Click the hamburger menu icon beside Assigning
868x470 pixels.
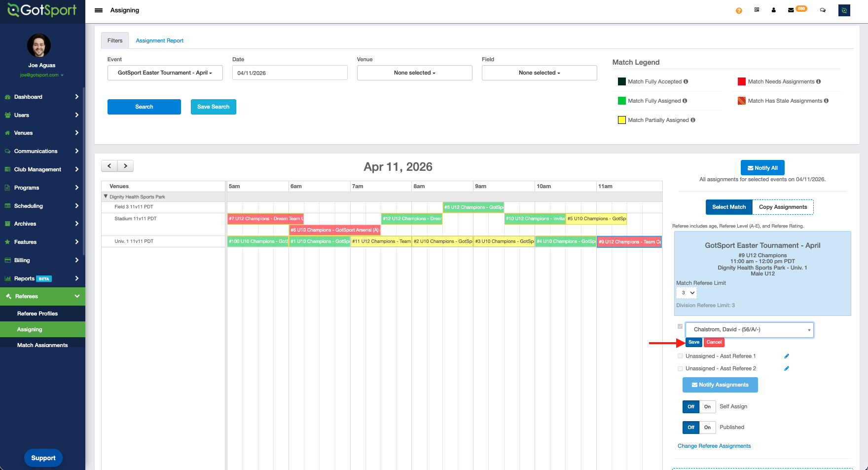click(x=99, y=10)
